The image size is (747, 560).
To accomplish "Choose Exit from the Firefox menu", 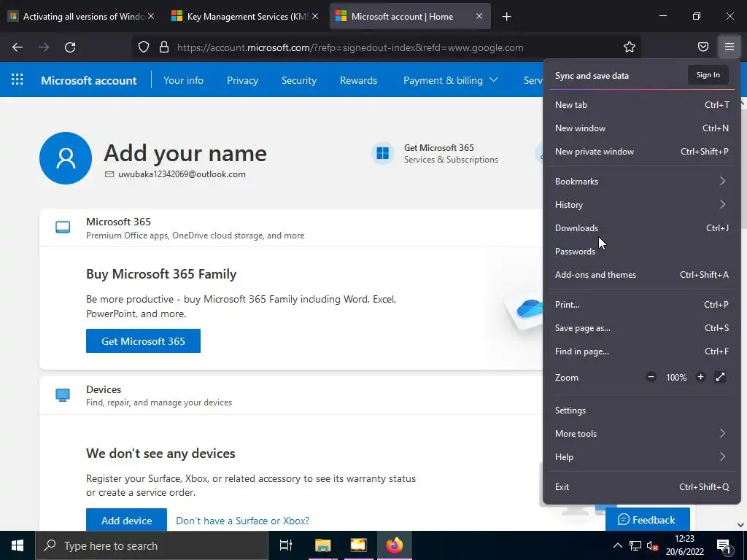I will 642,486.
